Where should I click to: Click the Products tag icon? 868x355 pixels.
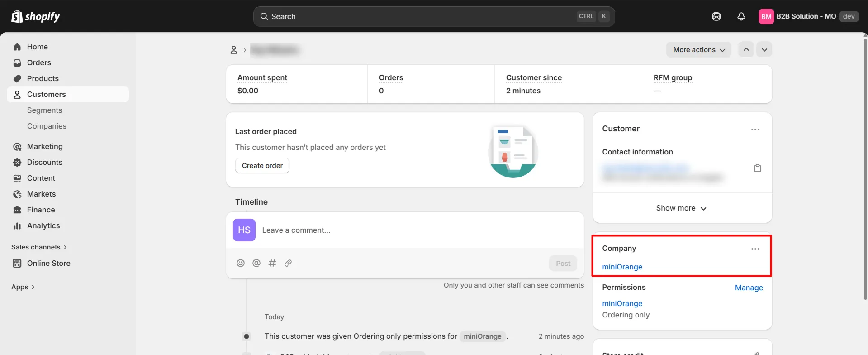17,79
